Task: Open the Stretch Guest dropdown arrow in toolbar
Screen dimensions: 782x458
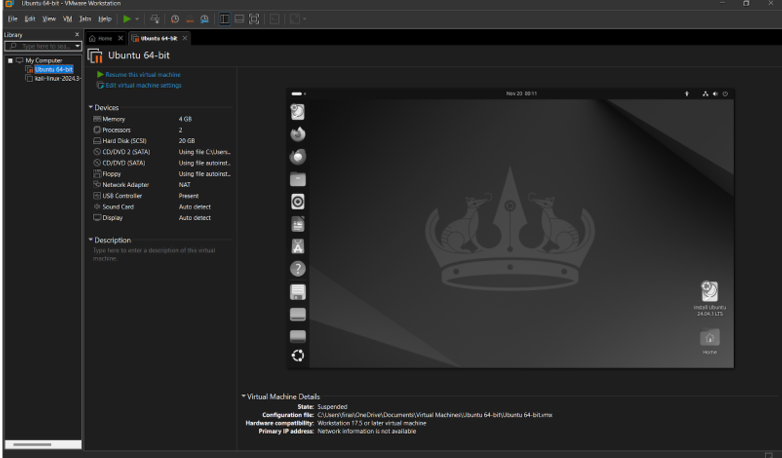Action: point(305,19)
